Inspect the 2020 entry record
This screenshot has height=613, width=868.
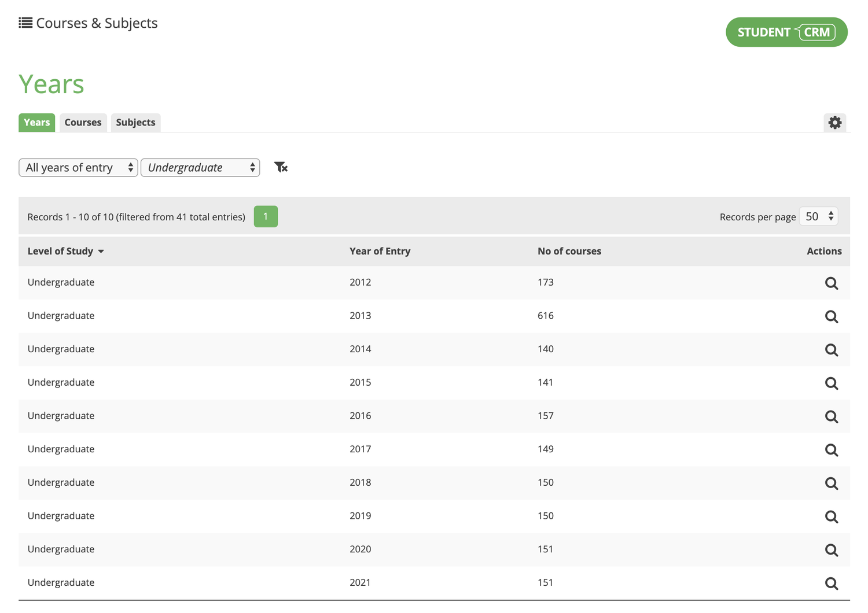click(x=832, y=550)
